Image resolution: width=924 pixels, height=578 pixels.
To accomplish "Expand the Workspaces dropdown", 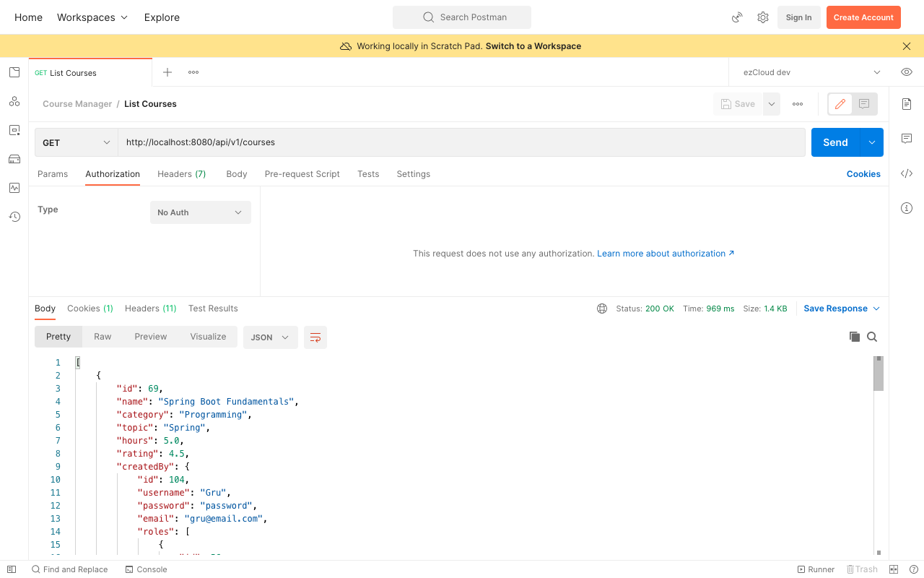I will click(x=92, y=17).
